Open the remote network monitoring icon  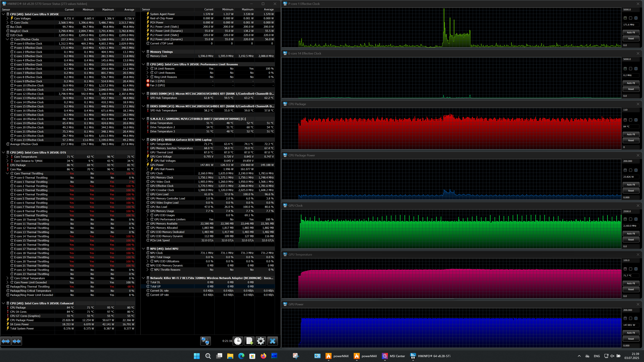205,341
